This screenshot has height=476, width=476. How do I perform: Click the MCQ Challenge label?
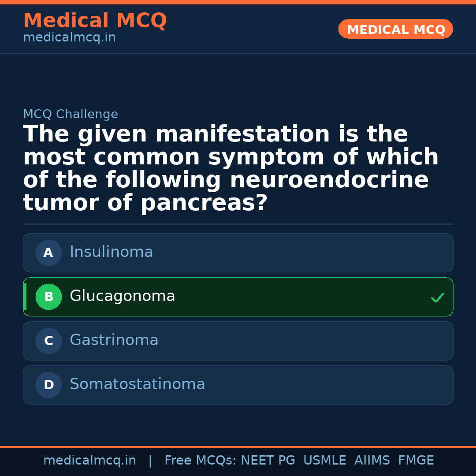71,115
